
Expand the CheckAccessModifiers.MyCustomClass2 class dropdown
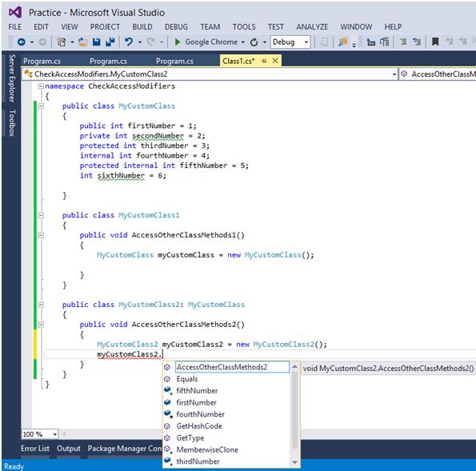[394, 74]
